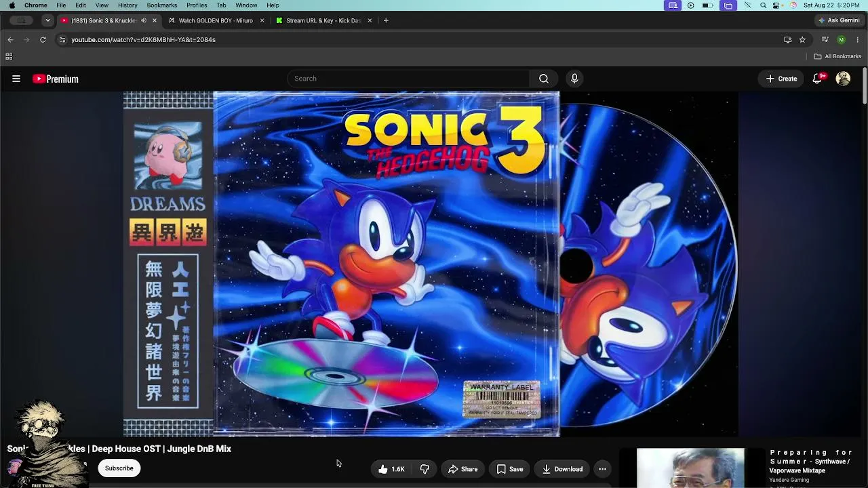Click Ask Gemini button
The image size is (868, 488).
[839, 20]
